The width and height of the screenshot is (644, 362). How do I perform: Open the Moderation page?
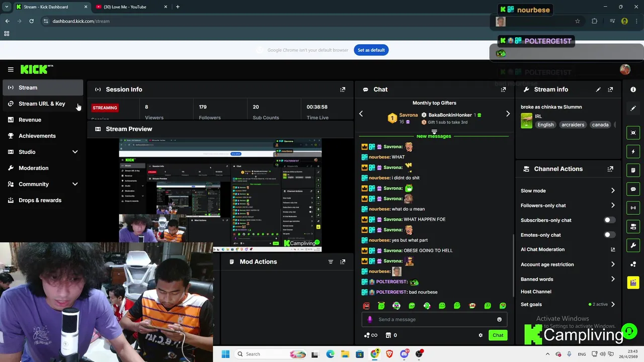tap(43, 168)
